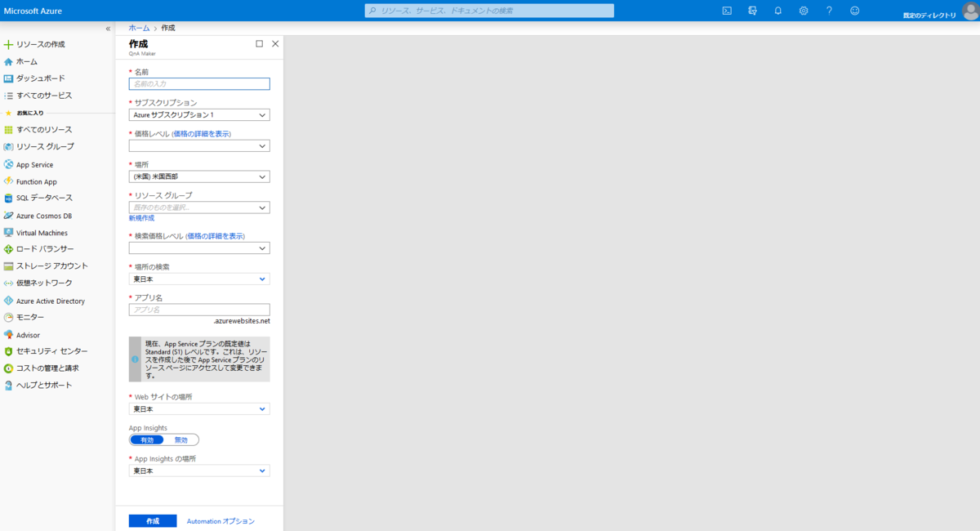Click the Function App lightning icon
The width and height of the screenshot is (980, 531).
click(x=8, y=181)
